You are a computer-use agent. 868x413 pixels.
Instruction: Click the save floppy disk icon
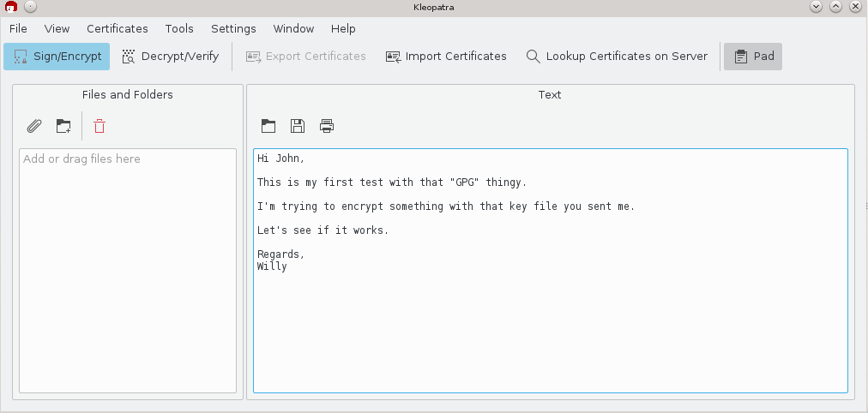point(298,126)
